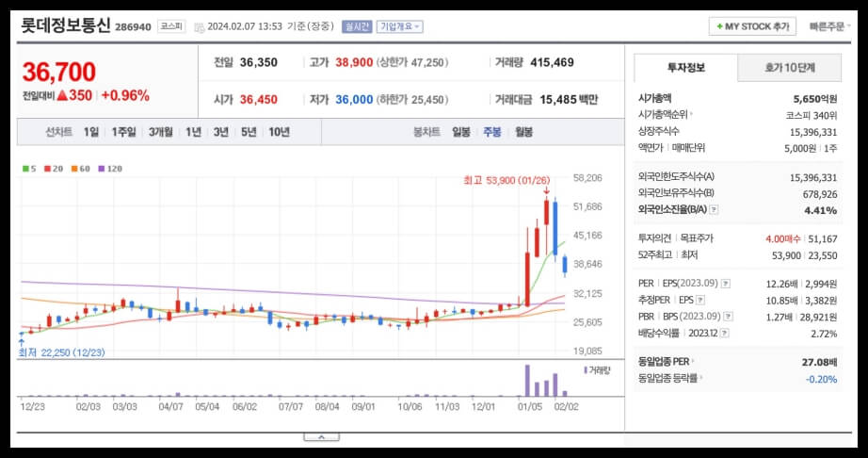Click the 실시간 badge

[x=357, y=26]
